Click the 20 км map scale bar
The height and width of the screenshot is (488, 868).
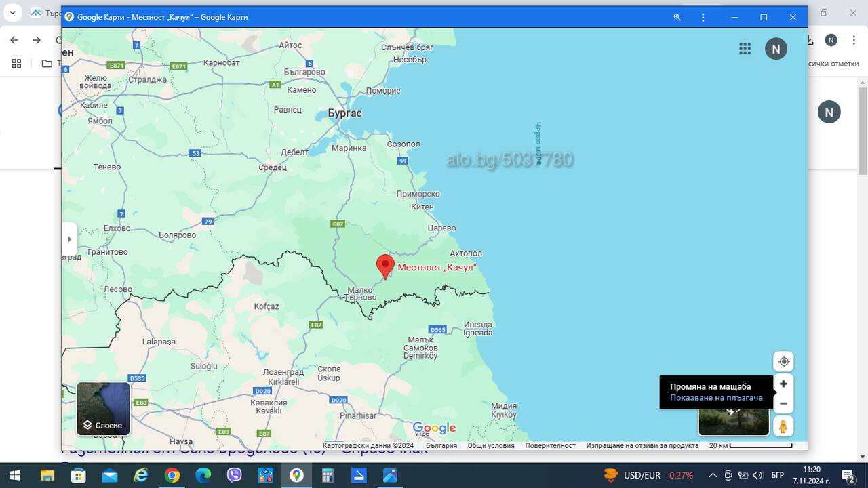pyautogui.click(x=751, y=445)
